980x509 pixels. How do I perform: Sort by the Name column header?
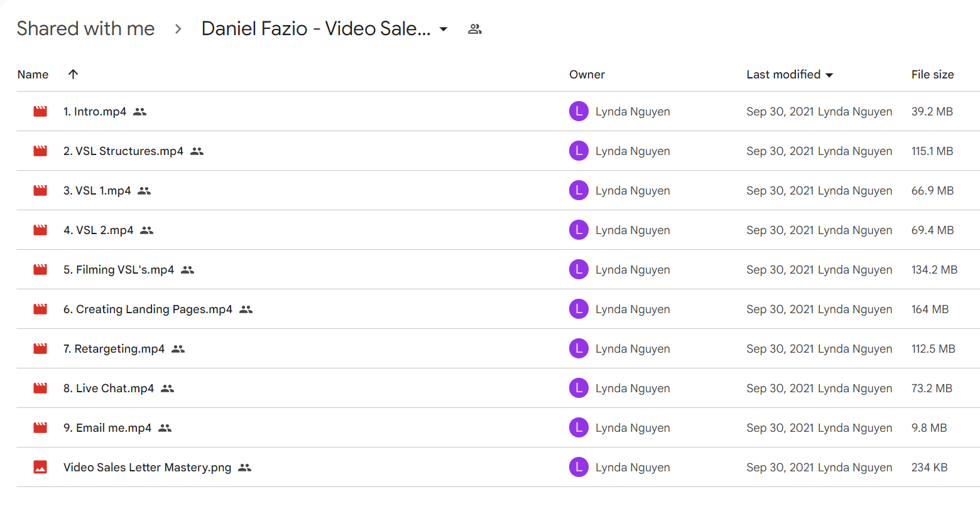tap(33, 74)
